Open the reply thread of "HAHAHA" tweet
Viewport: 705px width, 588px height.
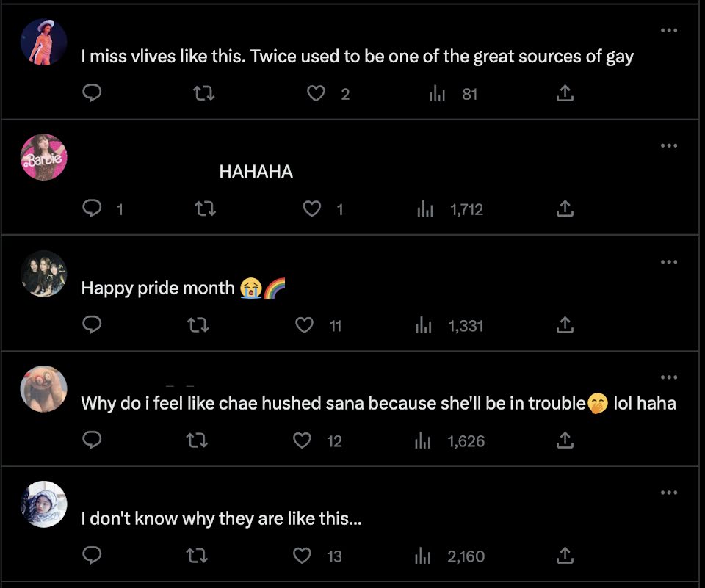[104, 208]
